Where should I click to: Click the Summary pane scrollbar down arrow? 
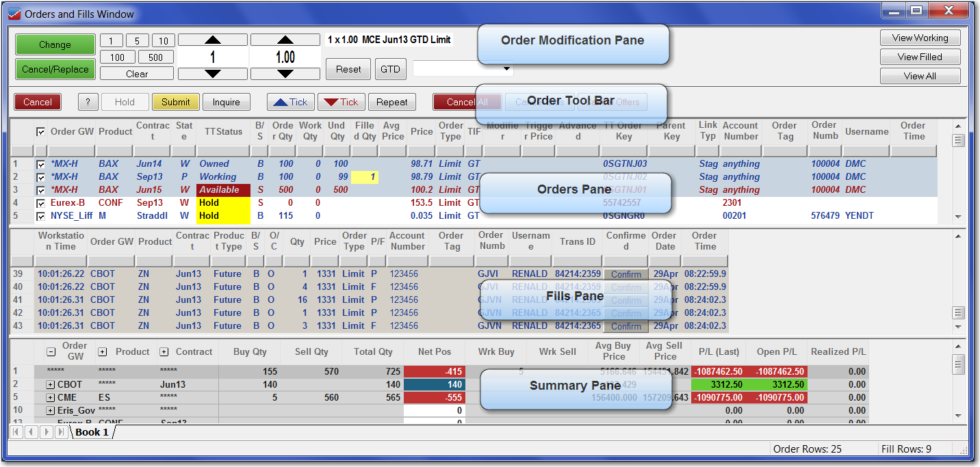point(958,414)
